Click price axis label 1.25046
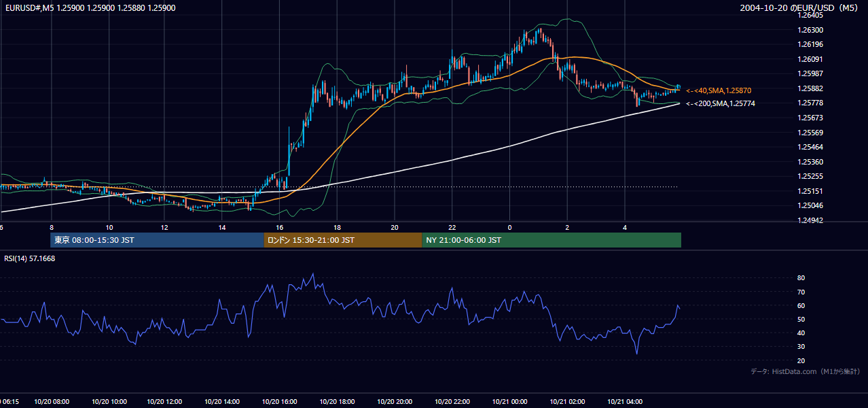 click(x=810, y=205)
